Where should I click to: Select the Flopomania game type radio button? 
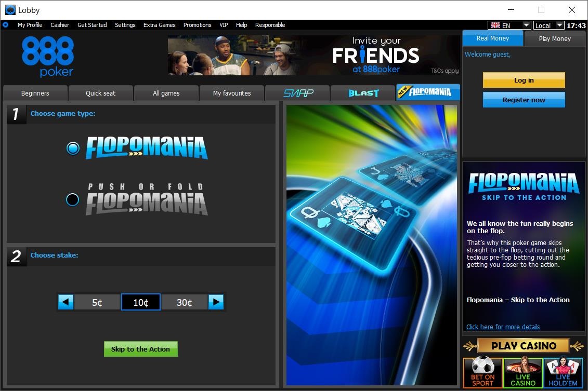73,149
